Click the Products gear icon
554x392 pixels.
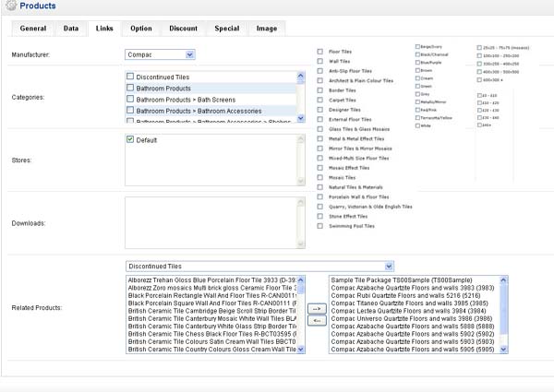[x=11, y=6]
